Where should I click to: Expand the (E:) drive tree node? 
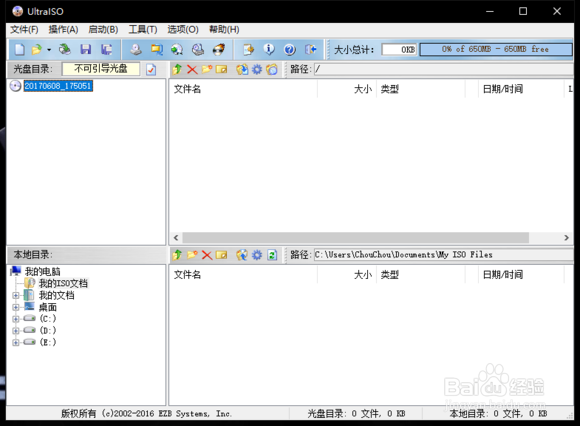(16, 342)
